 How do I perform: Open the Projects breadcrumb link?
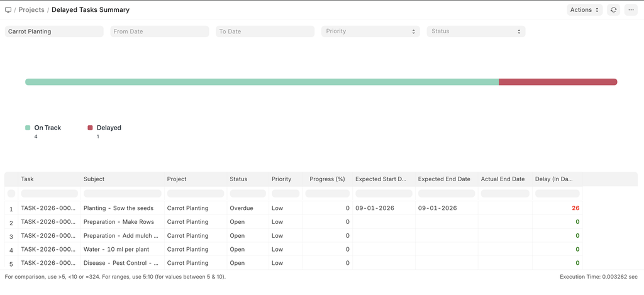coord(31,10)
